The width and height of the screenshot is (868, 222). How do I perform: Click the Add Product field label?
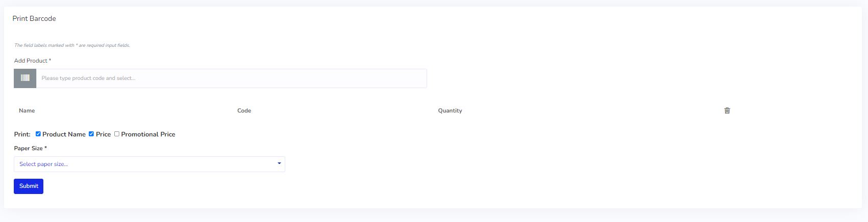coord(32,61)
